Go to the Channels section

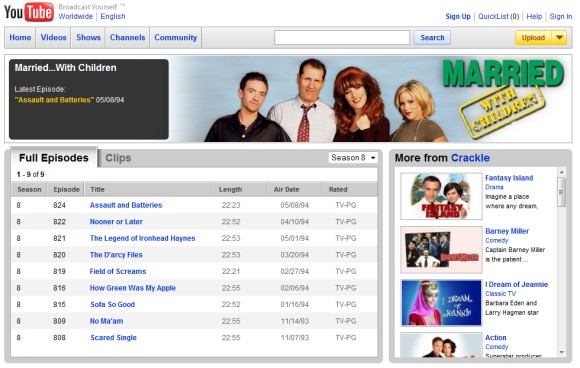128,37
